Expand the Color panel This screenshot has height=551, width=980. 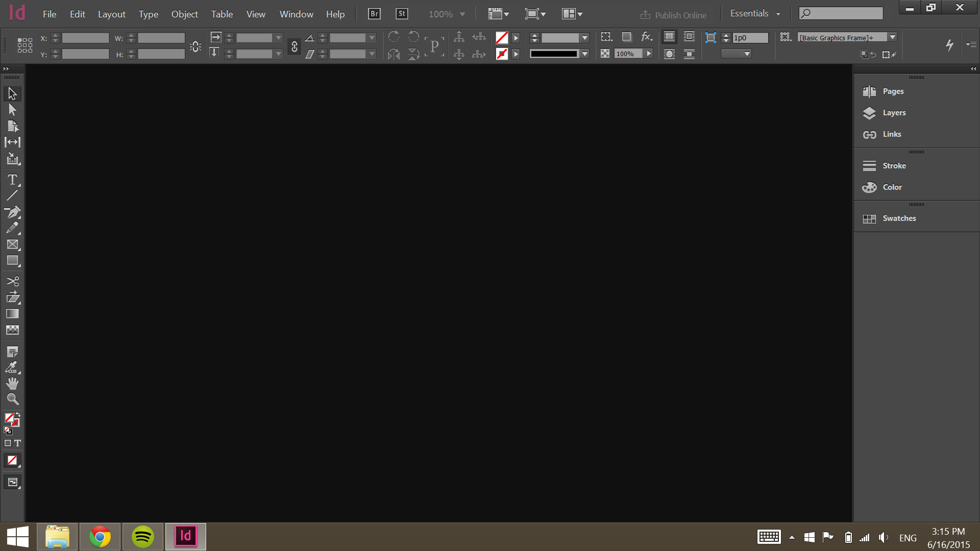tap(891, 186)
